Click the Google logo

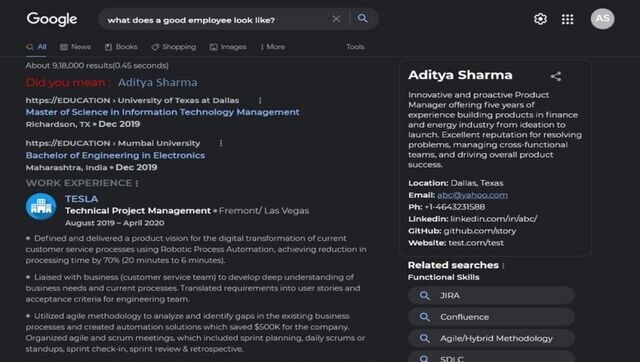click(x=52, y=19)
